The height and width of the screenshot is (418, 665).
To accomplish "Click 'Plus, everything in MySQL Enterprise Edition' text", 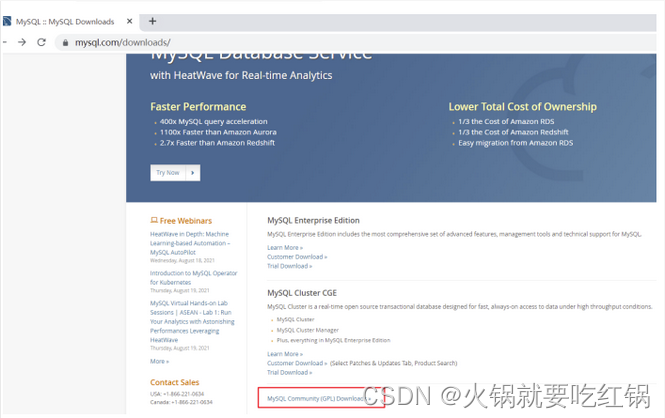I will pyautogui.click(x=333, y=340).
